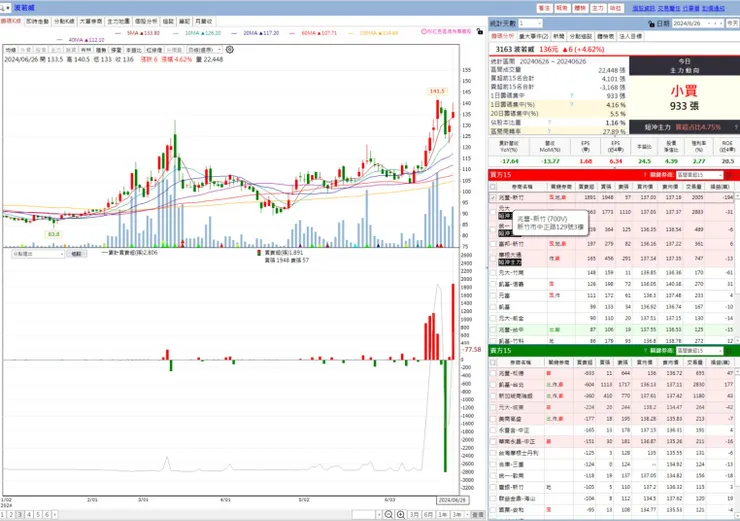Open the 日線(還原) period dropdown

pyautogui.click(x=204, y=50)
